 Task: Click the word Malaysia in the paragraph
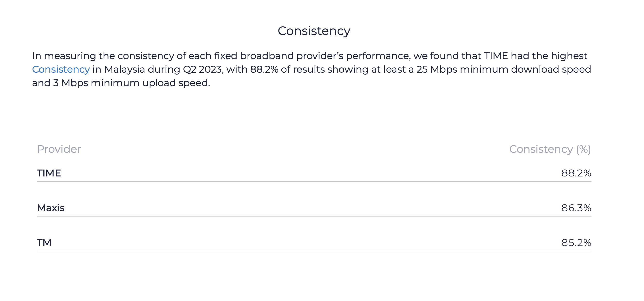click(x=124, y=69)
